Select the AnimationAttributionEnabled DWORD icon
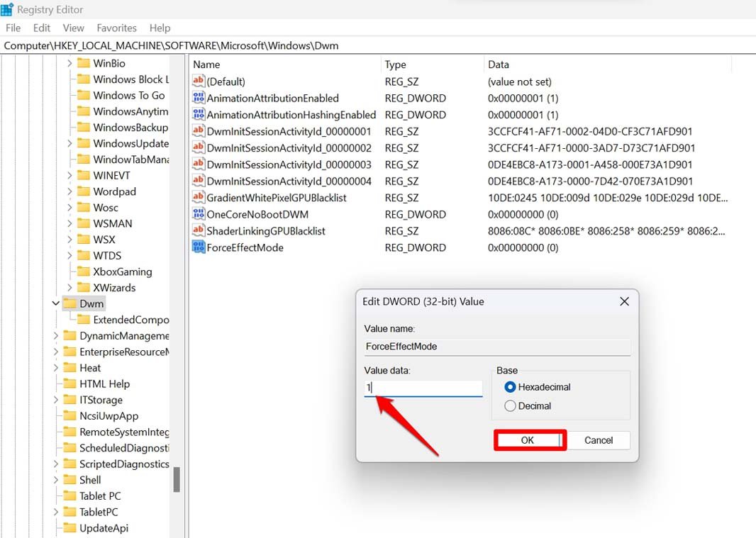756x538 pixels. (199, 98)
